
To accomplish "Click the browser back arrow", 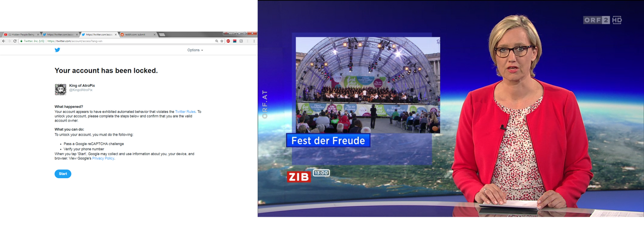I will [4, 41].
